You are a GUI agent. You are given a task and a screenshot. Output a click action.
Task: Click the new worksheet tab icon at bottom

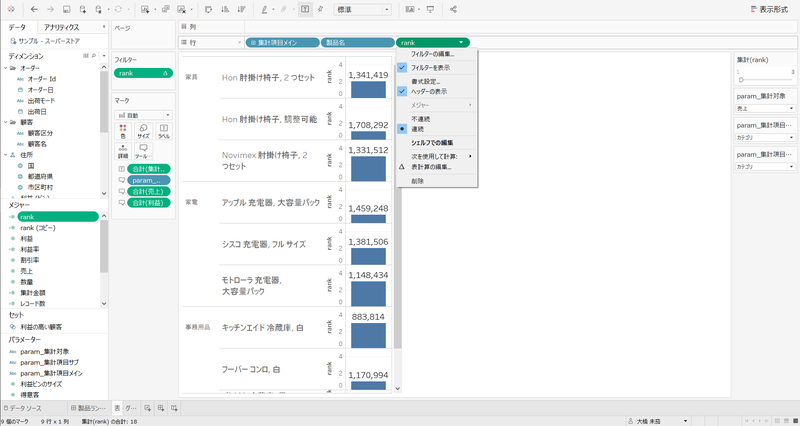[x=147, y=408]
